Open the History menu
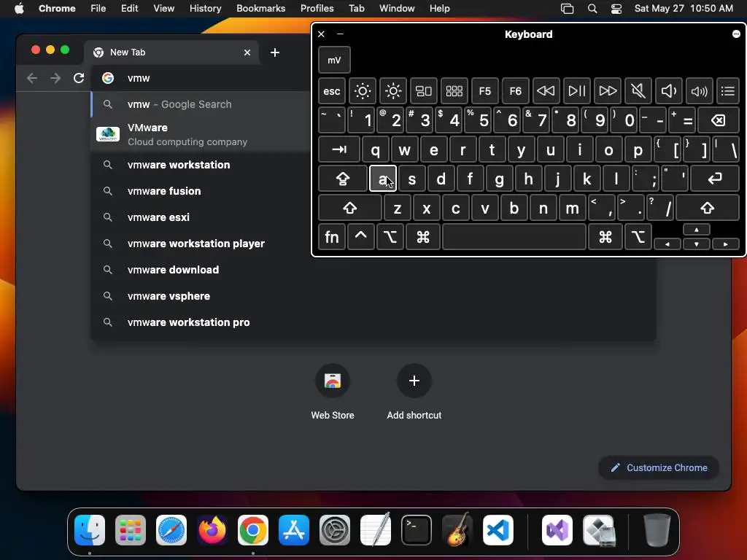The width and height of the screenshot is (747, 560). coord(205,8)
